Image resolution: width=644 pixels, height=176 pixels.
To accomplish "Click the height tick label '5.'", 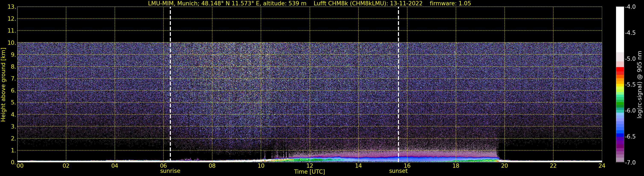I will (x=13, y=103).
